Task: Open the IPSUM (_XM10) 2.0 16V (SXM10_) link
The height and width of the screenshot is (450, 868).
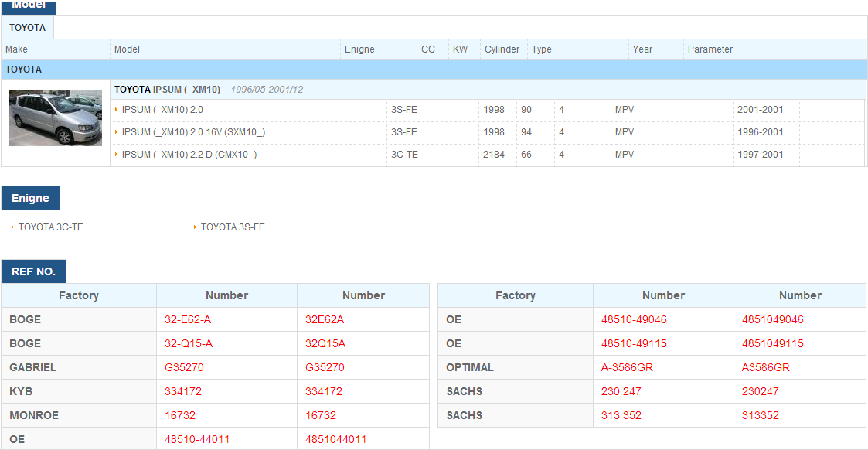Action: [x=193, y=132]
